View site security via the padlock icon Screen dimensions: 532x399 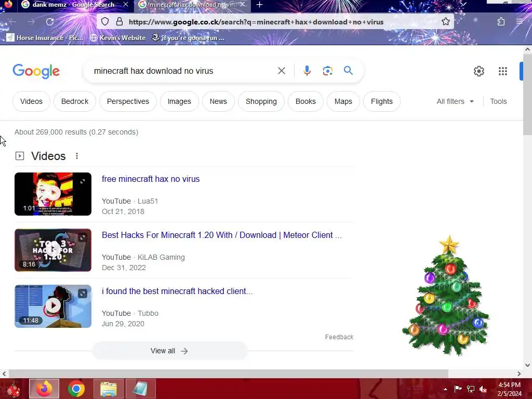coord(119,22)
